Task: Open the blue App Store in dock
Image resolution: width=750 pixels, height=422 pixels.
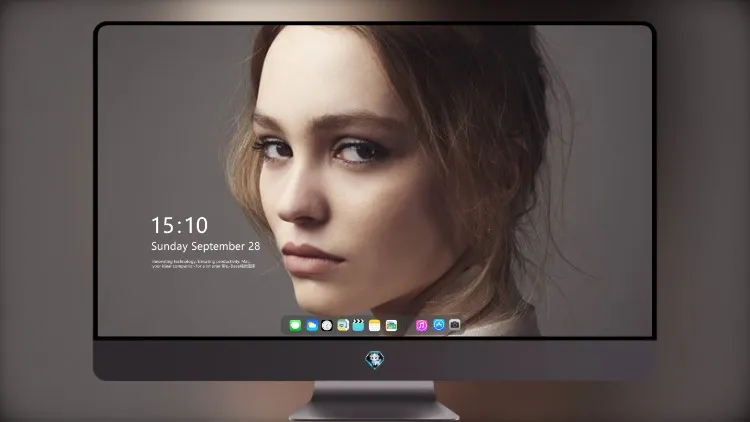Action: pyautogui.click(x=439, y=325)
